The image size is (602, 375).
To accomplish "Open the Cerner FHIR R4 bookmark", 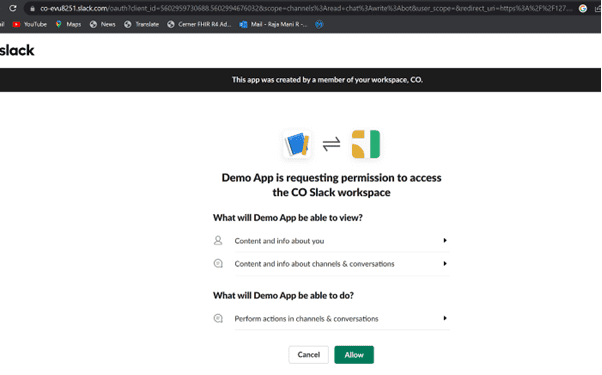I will 199,24.
